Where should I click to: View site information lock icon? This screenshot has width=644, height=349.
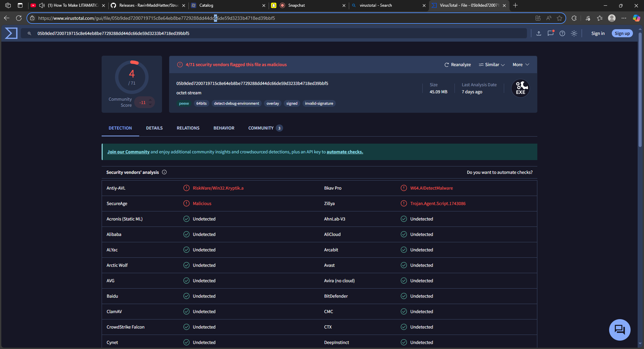pyautogui.click(x=32, y=18)
